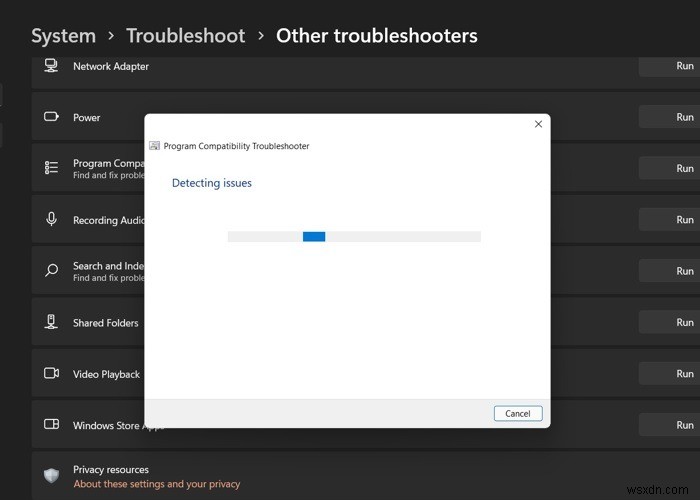Open About these settings and your privacy
The height and width of the screenshot is (500, 700).
[156, 484]
